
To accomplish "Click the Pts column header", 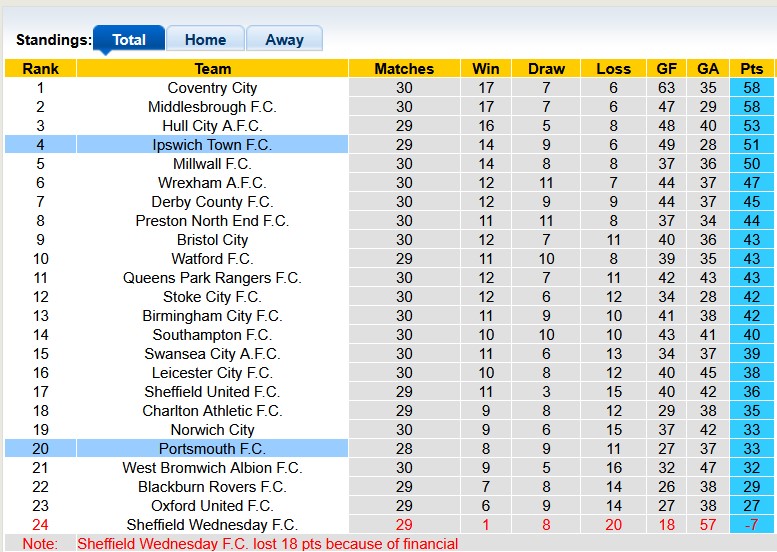I will pos(752,69).
